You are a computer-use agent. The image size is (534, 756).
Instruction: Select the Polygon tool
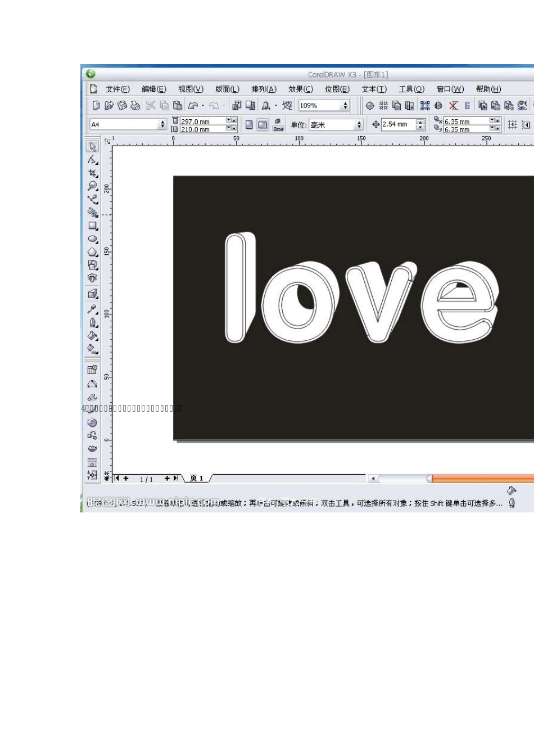[x=93, y=252]
